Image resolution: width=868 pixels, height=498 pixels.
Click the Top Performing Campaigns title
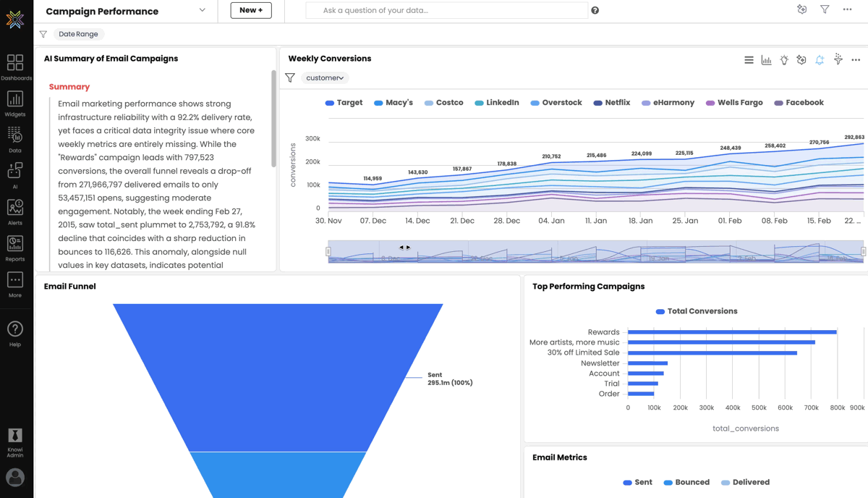click(589, 287)
